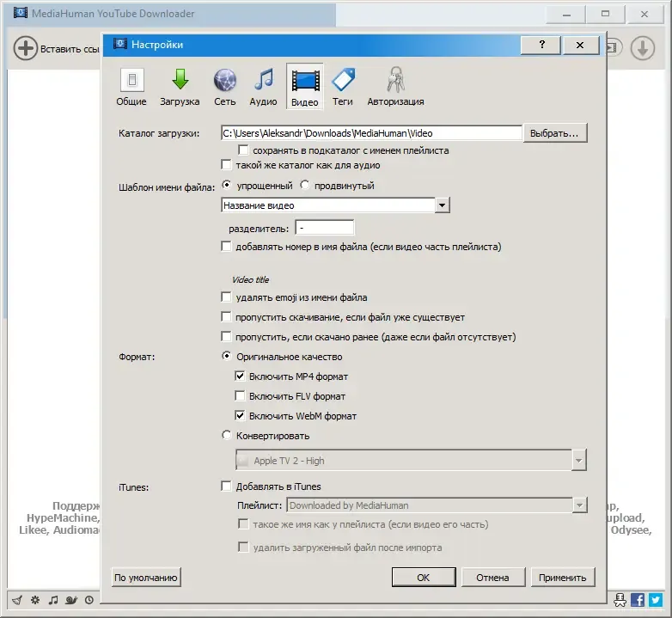Toggle the snail speed-limit icon
This screenshot has width=672, height=618.
(x=71, y=600)
